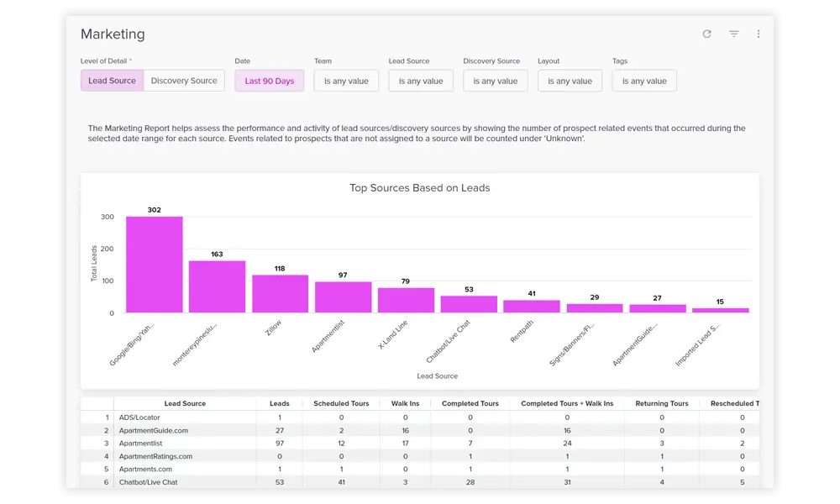Select the X-Land Line bar with 79 leads
The image size is (840, 504).
tap(406, 301)
